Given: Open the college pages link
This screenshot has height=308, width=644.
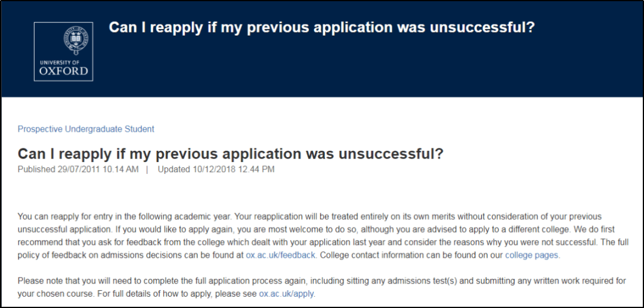Looking at the screenshot, I should (x=532, y=255).
